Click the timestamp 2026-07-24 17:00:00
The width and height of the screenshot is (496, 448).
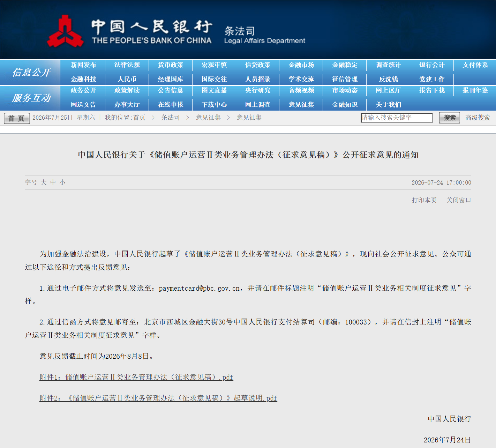pyautogui.click(x=441, y=182)
